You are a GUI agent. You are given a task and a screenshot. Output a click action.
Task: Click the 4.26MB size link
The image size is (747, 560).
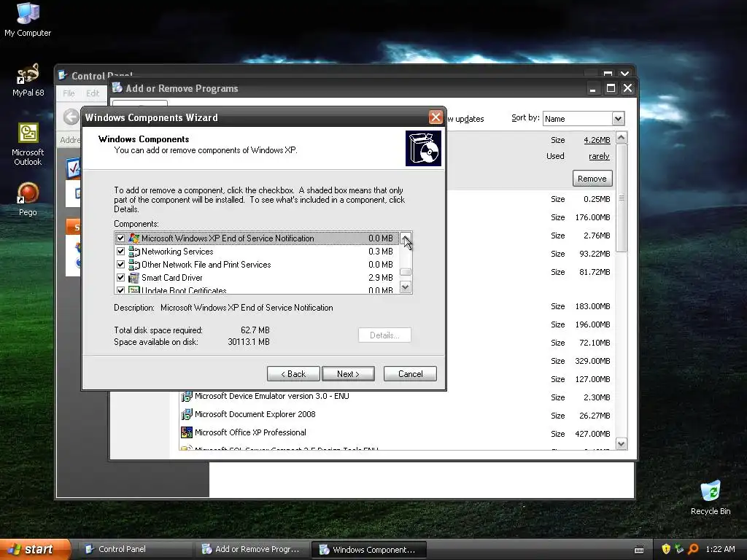[x=597, y=140]
